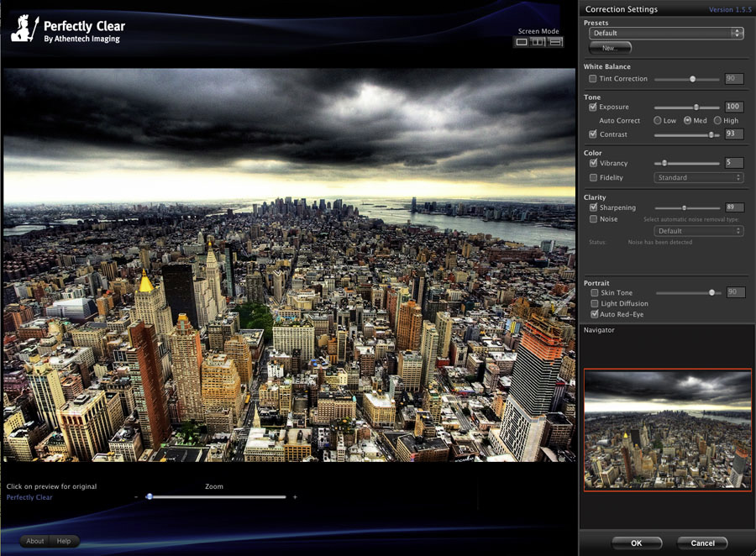
Task: Enable the Tint Correction checkbox
Action: click(593, 79)
